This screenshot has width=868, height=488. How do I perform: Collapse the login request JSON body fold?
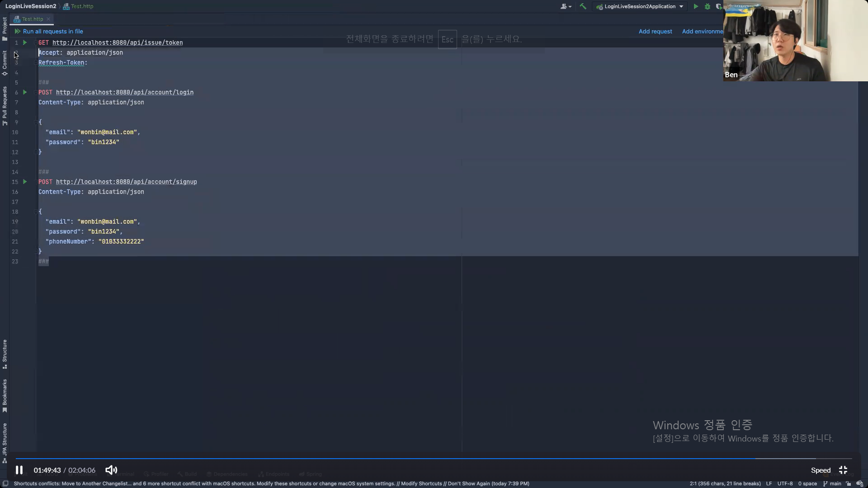[x=36, y=122]
